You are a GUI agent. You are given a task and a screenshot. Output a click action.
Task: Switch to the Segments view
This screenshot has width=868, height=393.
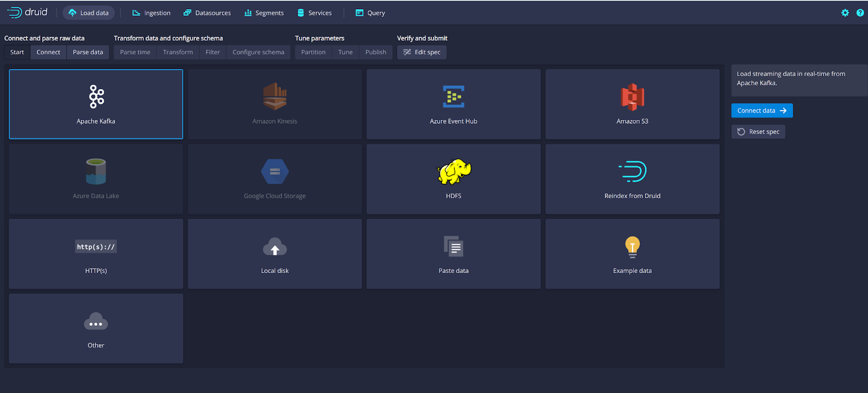[264, 13]
